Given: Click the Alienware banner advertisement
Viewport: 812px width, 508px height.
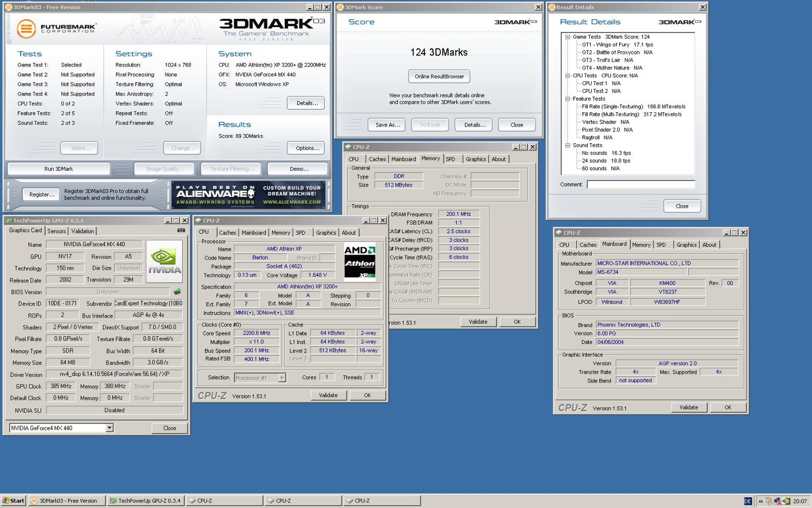Looking at the screenshot, I should point(249,195).
